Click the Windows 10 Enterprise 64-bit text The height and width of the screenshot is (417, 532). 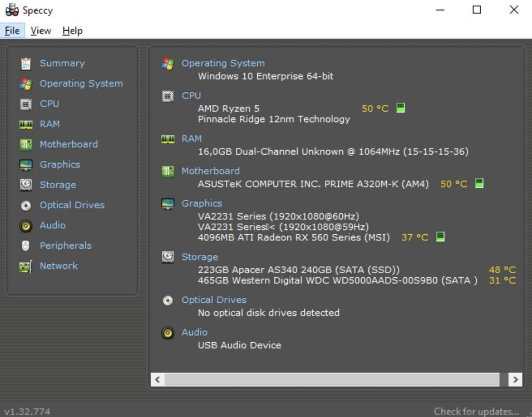[265, 76]
